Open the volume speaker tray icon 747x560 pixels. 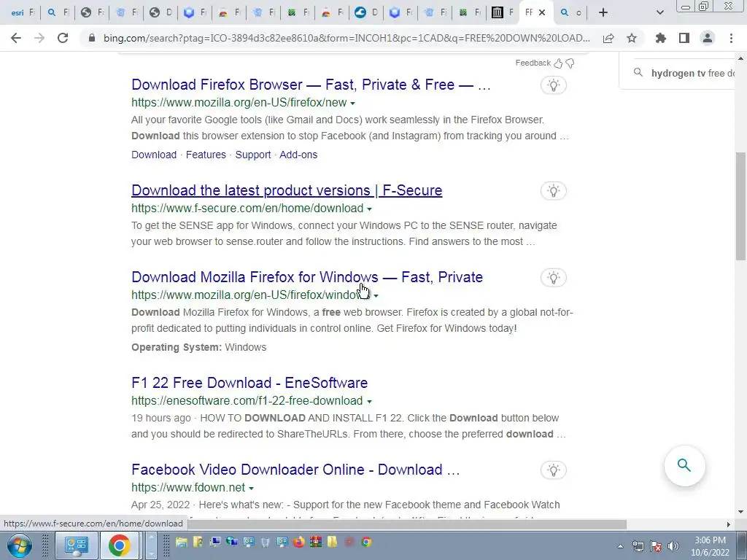(x=673, y=546)
